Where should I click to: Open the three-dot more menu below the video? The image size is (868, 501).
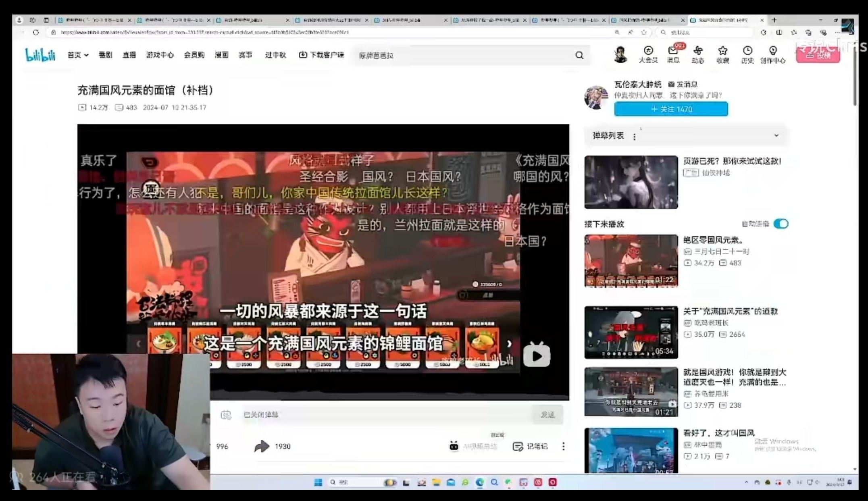[x=563, y=446]
